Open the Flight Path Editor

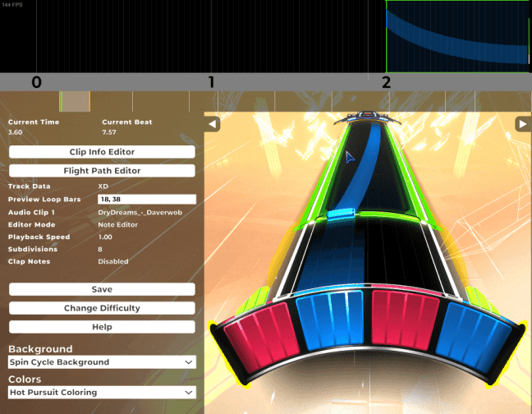click(102, 170)
